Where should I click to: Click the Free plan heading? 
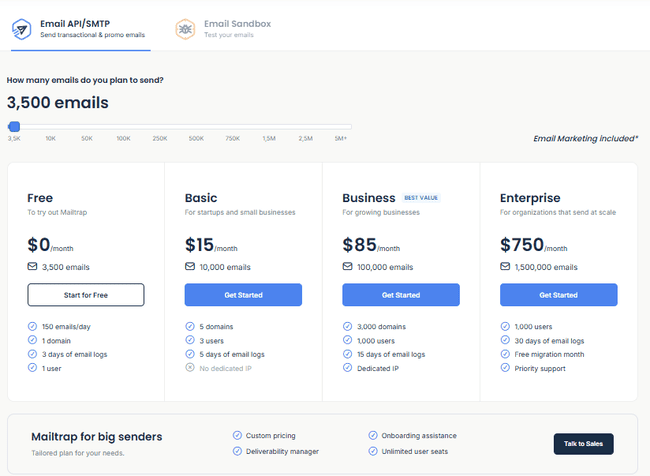tap(40, 198)
